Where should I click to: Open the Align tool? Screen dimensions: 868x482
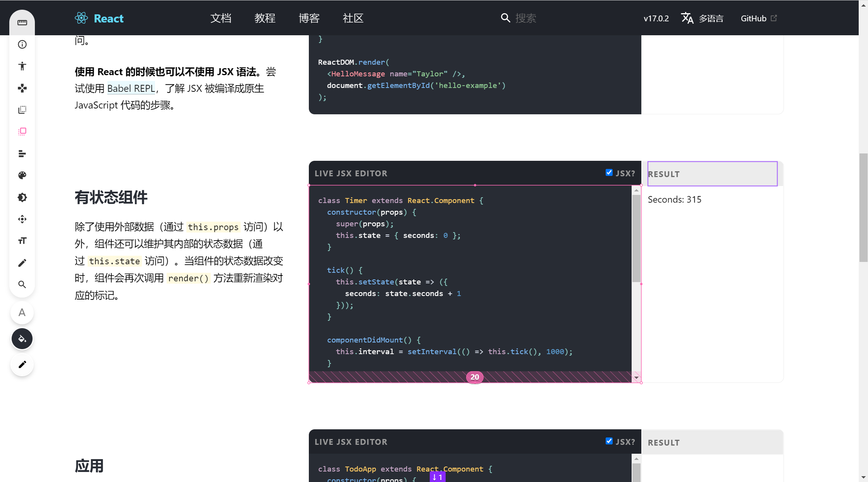click(x=22, y=153)
